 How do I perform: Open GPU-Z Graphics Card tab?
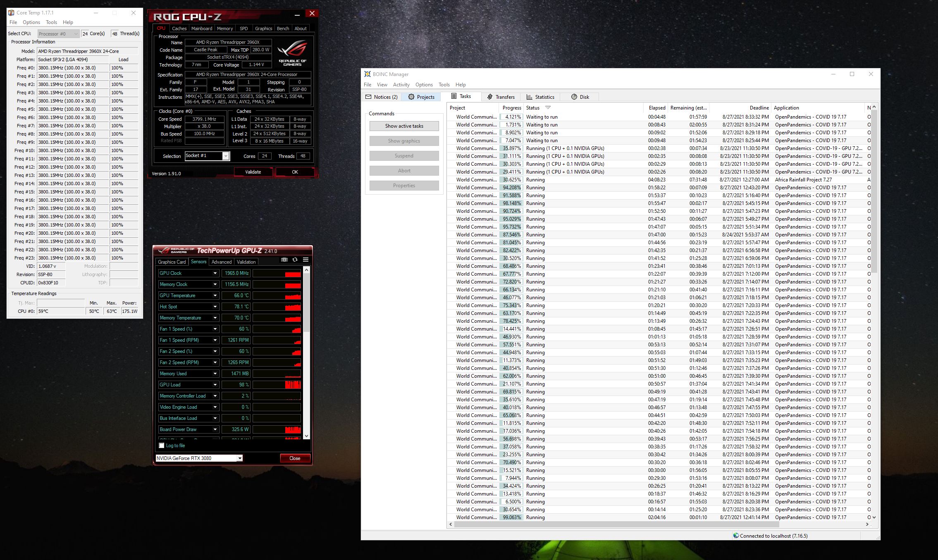172,262
